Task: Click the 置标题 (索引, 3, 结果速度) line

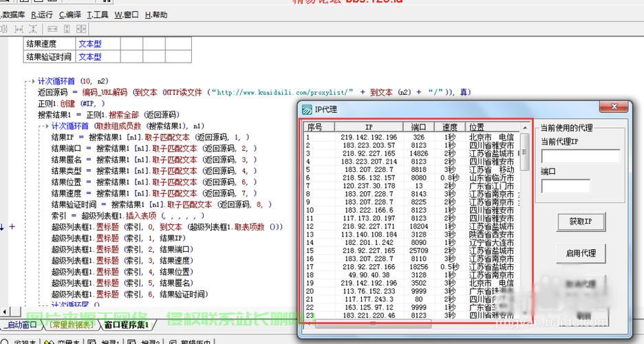Action: click(x=122, y=260)
